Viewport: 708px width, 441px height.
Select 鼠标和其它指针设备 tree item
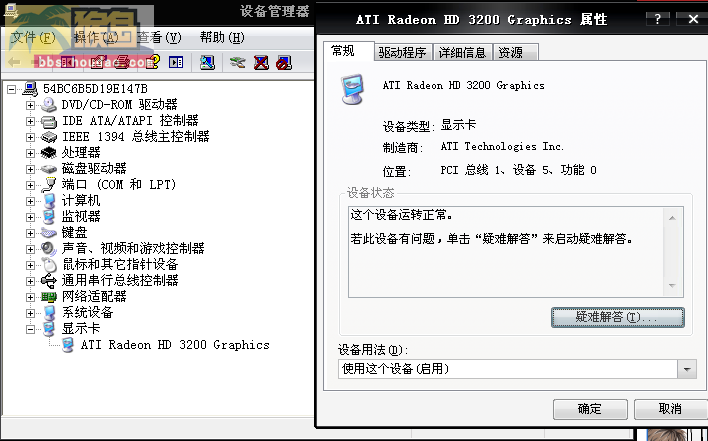120,265
